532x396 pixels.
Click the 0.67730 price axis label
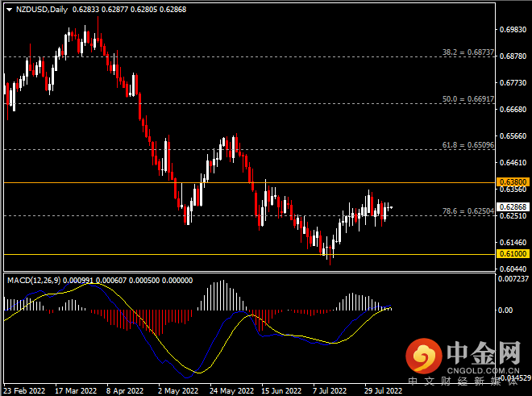point(513,83)
